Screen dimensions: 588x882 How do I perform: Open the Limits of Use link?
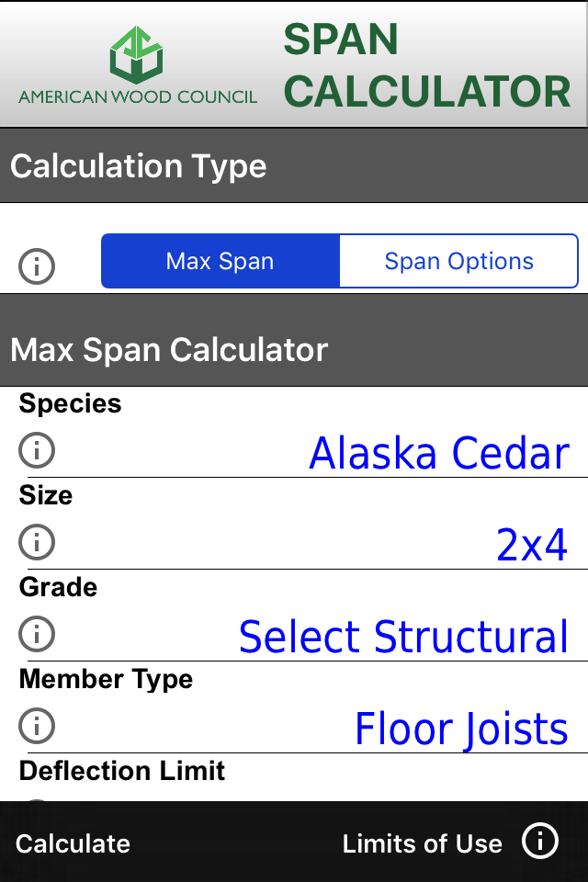click(x=422, y=843)
